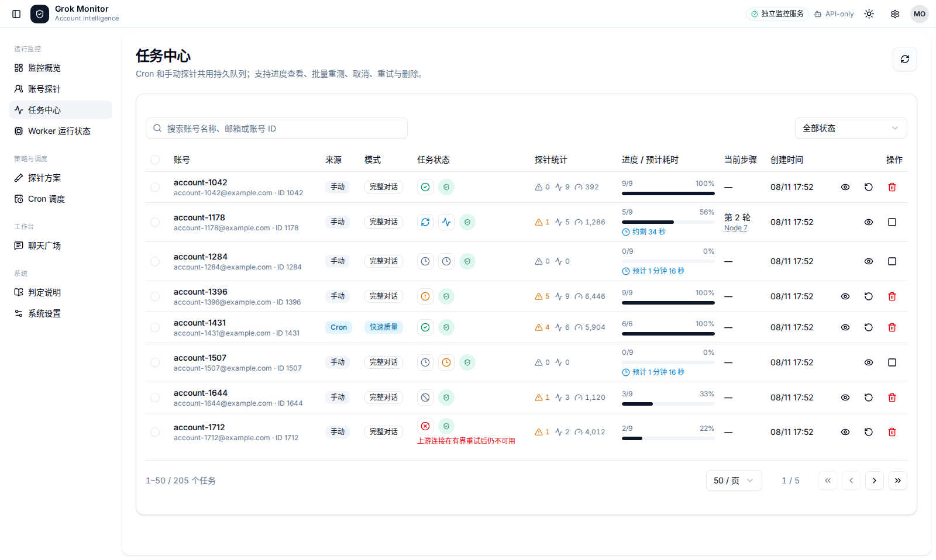
Task: View details of account-1431 via the eye icon
Action: click(845, 327)
